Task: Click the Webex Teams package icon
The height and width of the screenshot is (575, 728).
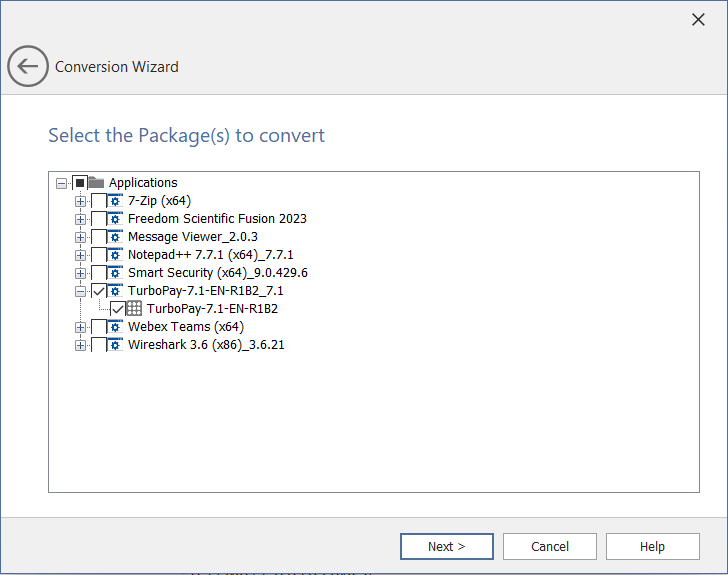Action: (x=115, y=327)
